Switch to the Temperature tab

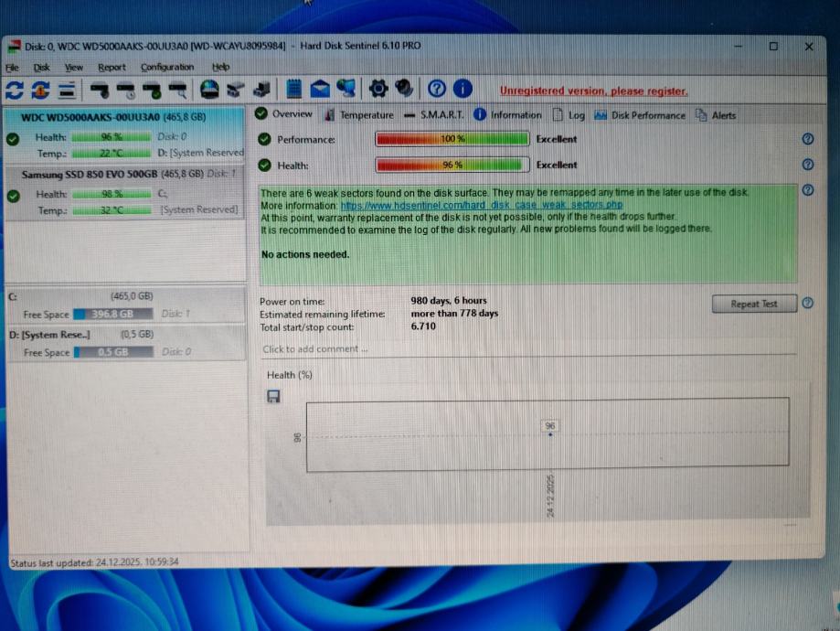click(x=359, y=114)
